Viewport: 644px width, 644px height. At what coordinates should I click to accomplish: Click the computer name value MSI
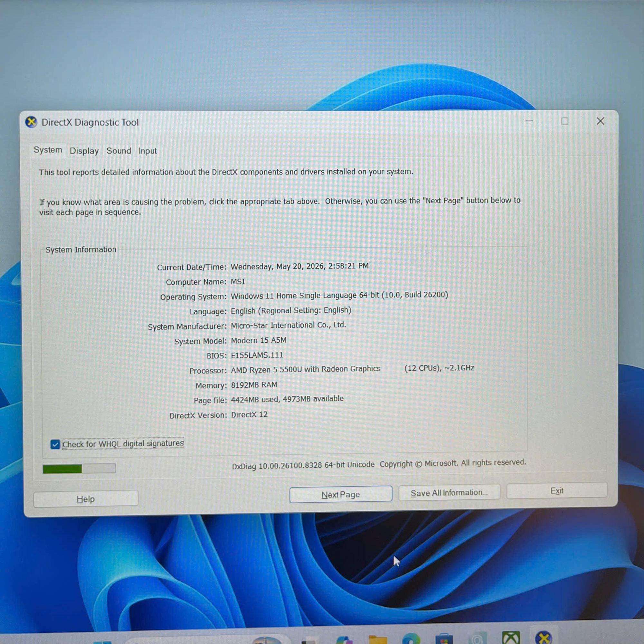pyautogui.click(x=238, y=282)
